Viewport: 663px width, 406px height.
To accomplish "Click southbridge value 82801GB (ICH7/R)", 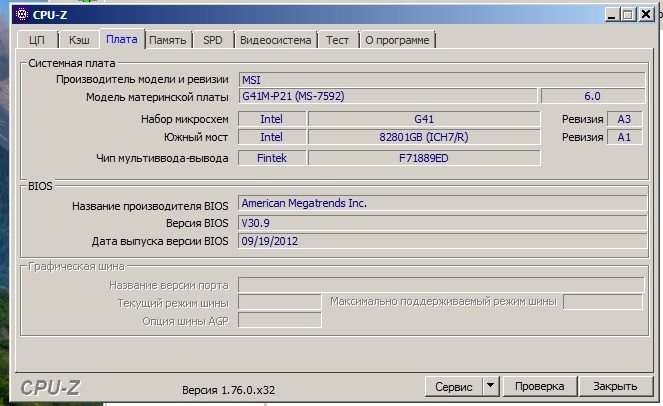I will click(424, 137).
